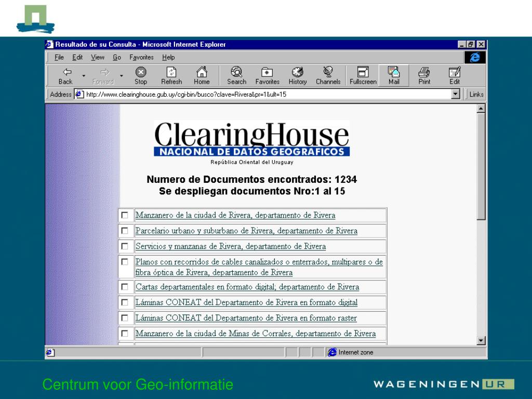
Task: Open the Address bar dropdown arrow
Action: coord(456,94)
